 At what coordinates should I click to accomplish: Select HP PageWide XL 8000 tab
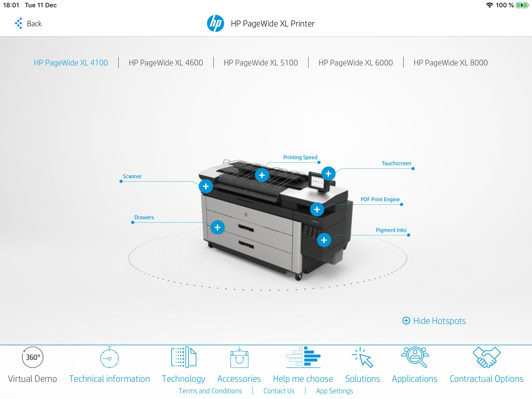pyautogui.click(x=450, y=63)
